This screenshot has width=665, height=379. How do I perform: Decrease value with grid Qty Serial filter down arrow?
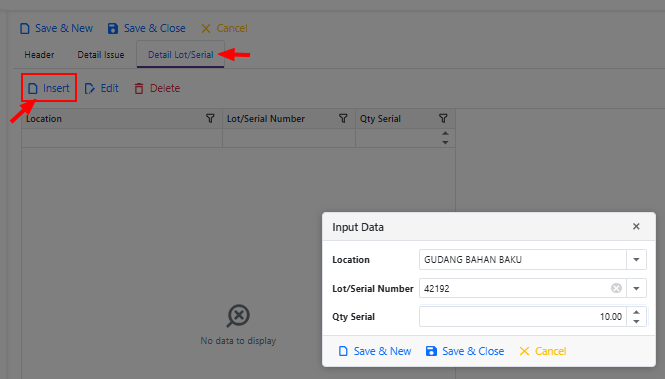click(445, 143)
